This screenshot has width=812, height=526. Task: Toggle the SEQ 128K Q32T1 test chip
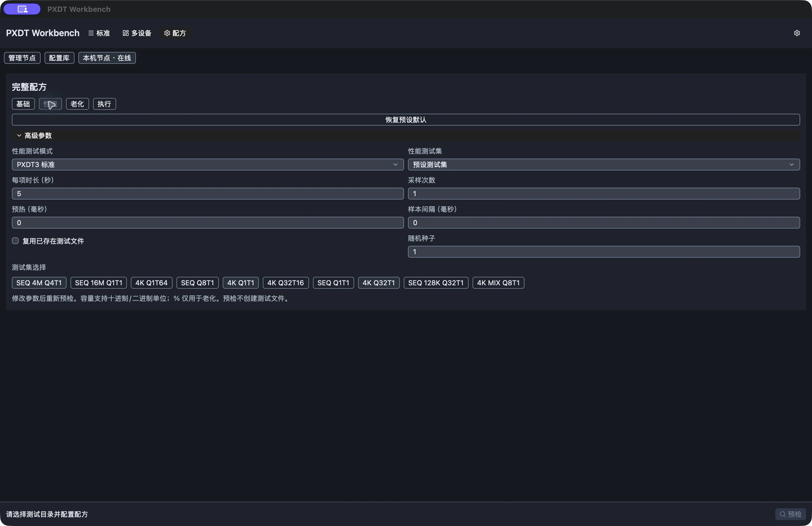tap(436, 283)
